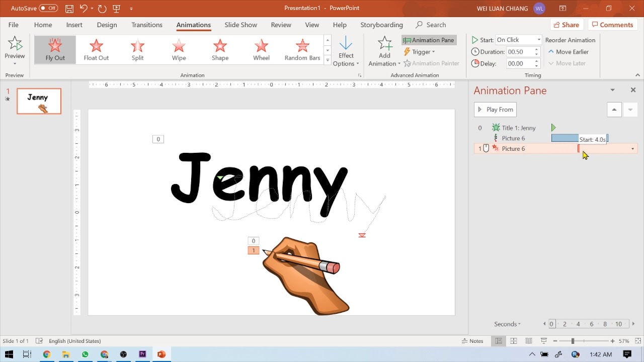Click the zoom slider handle
The width and height of the screenshot is (644, 362).
point(573,341)
